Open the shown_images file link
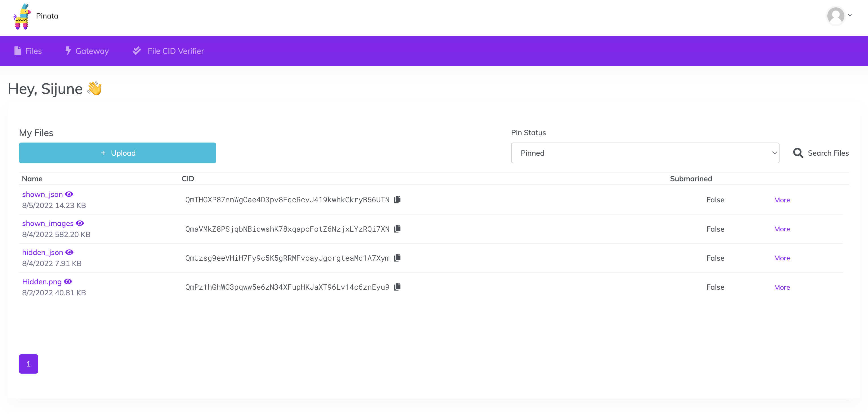Viewport: 868px width, 416px height. tap(47, 223)
